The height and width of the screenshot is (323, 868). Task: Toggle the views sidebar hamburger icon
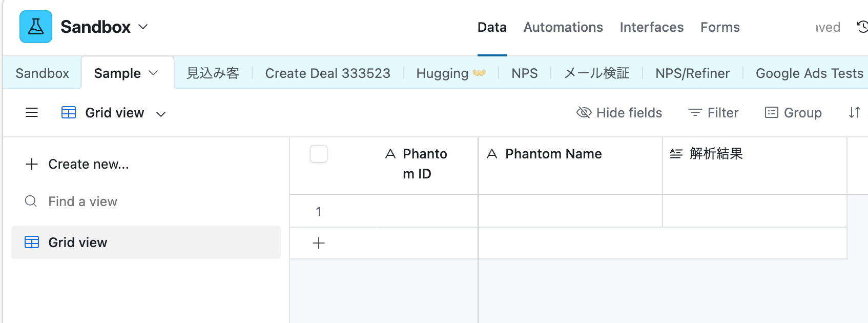(x=32, y=113)
